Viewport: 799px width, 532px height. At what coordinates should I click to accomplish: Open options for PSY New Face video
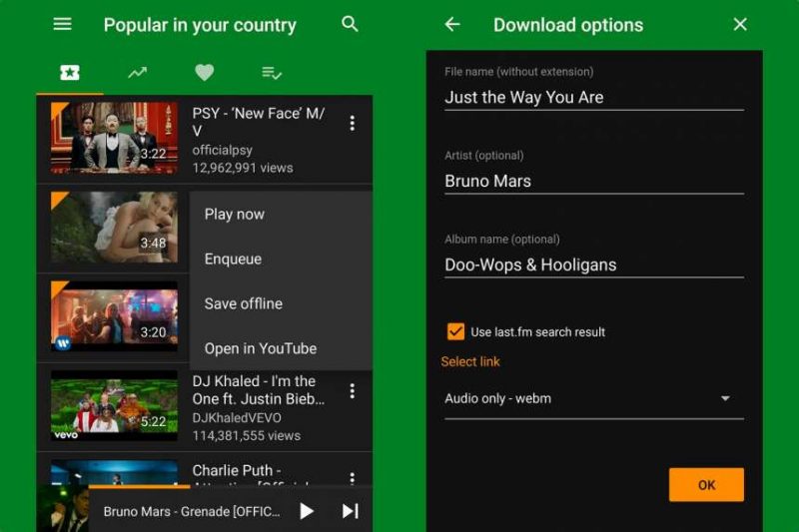(352, 123)
